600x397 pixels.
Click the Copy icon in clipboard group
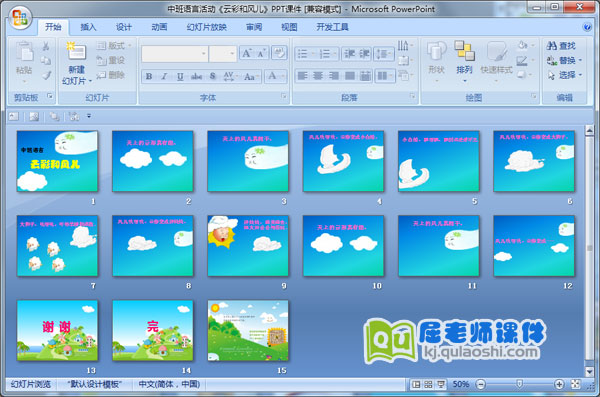tap(46, 60)
